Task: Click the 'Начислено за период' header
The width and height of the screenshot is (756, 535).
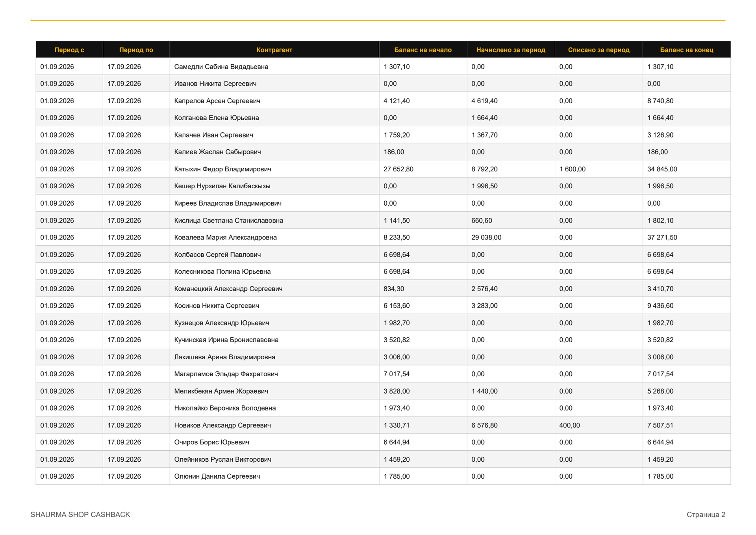Action: coord(511,50)
